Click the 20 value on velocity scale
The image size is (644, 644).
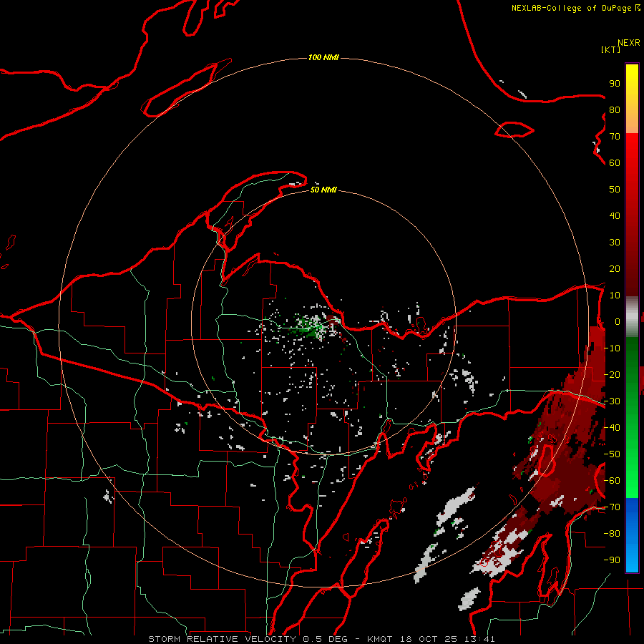coord(615,269)
